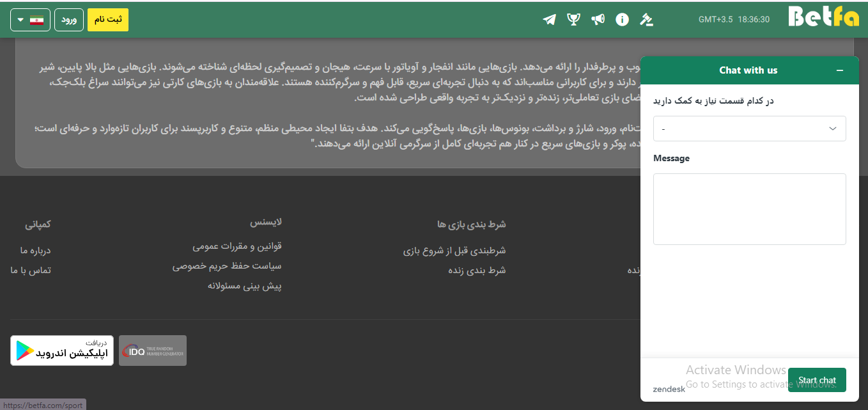
Task: Click the info circle icon
Action: pyautogui.click(x=622, y=20)
